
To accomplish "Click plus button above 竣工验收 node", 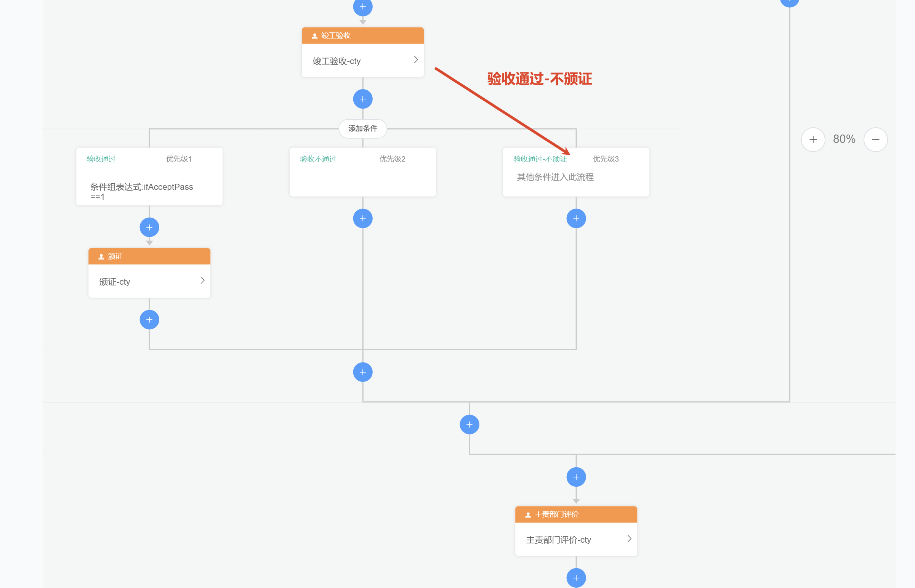I will coord(363,6).
